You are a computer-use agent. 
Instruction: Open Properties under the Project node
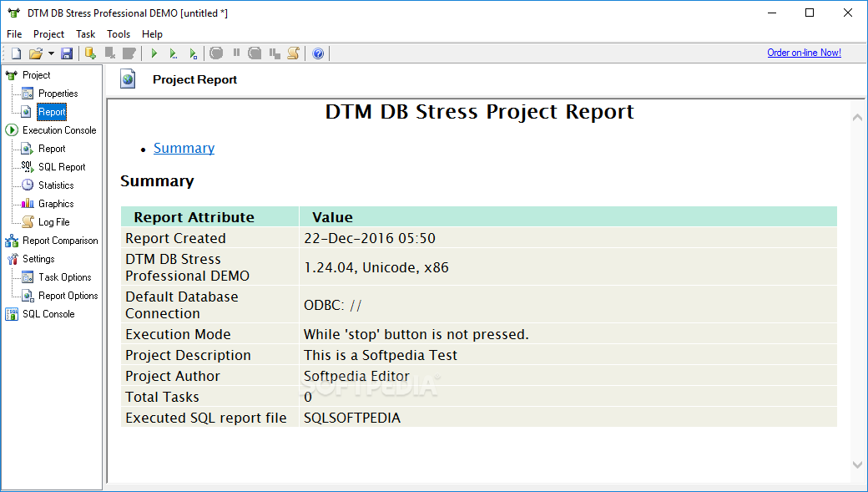point(58,93)
